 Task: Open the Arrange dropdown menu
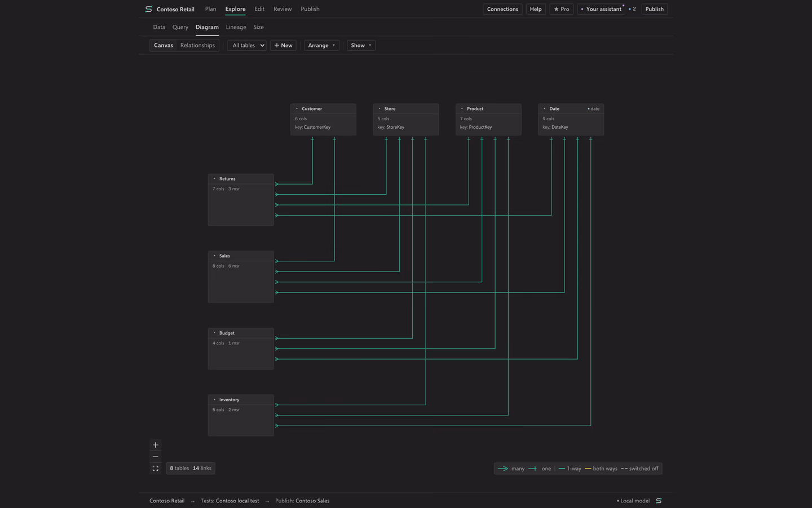[321, 45]
